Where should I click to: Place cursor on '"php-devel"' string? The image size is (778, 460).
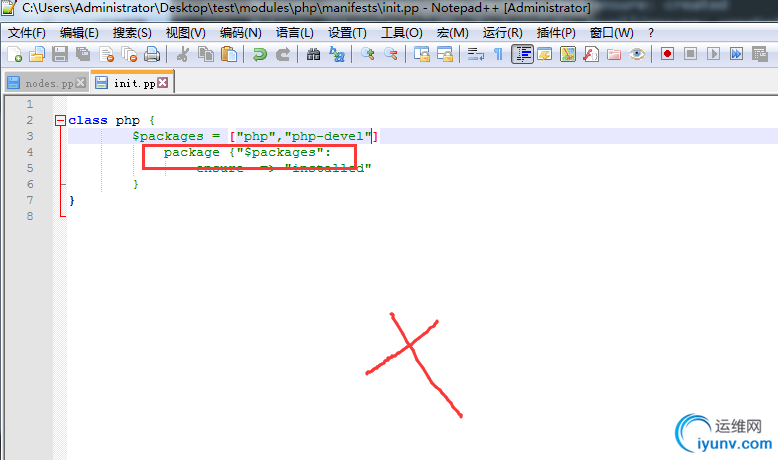[x=328, y=136]
